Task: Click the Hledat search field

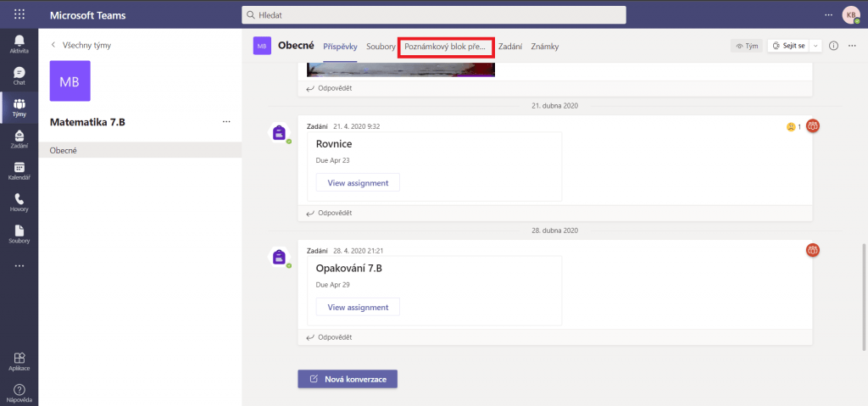Action: (434, 15)
